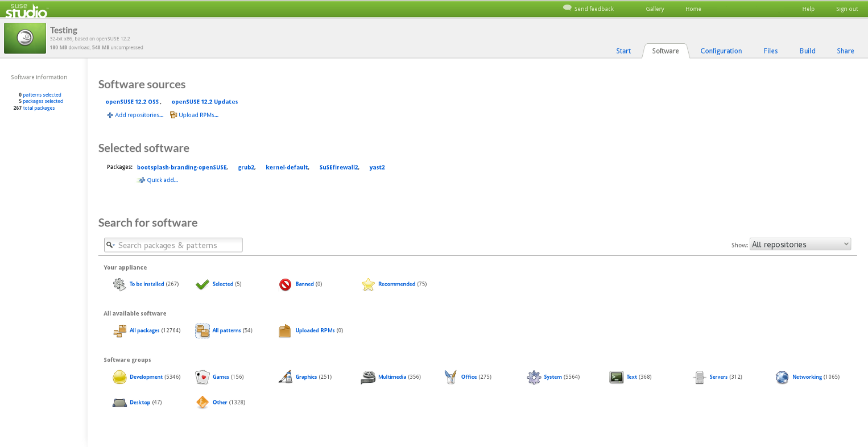Viewport: 868px width, 447px height.
Task: Open the Development group link
Action: tap(146, 377)
